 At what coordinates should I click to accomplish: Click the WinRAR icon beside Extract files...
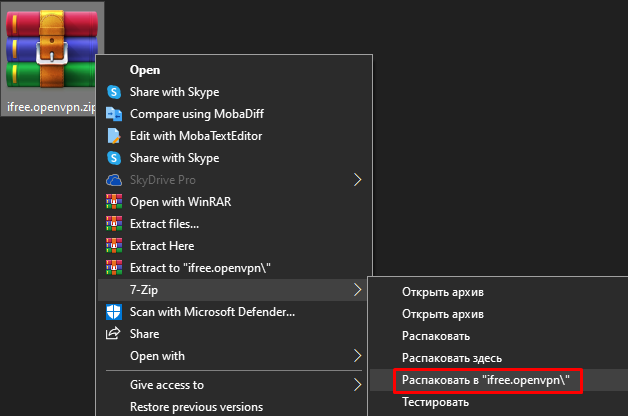tap(113, 224)
